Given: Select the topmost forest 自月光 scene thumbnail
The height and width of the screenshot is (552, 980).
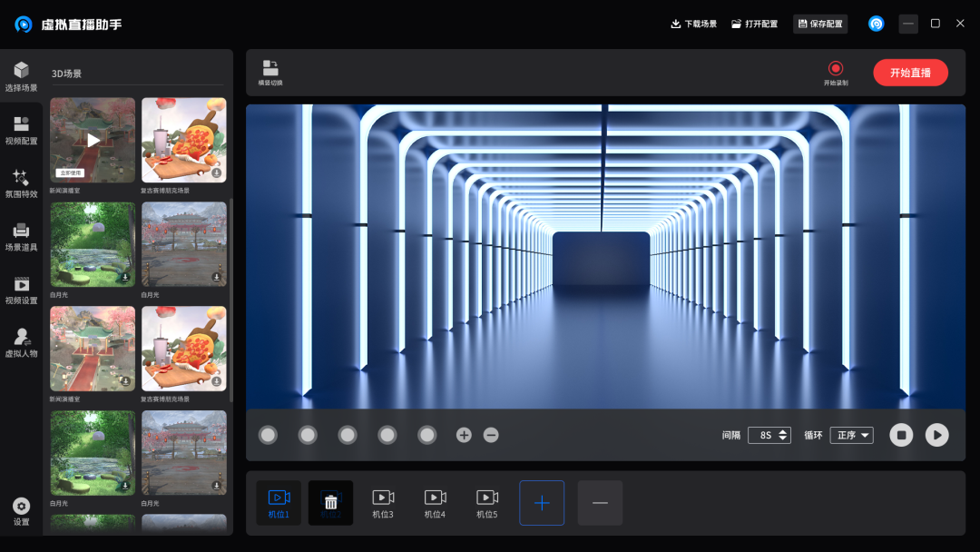Looking at the screenshot, I should [93, 244].
